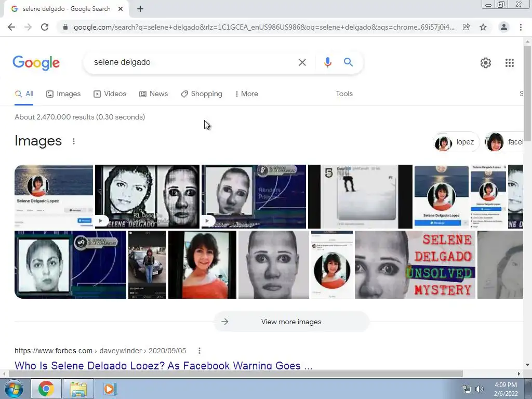Go back to the previous page

11,27
